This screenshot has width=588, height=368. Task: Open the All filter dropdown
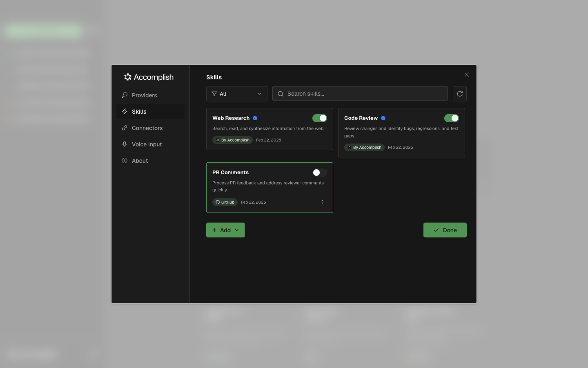click(237, 94)
